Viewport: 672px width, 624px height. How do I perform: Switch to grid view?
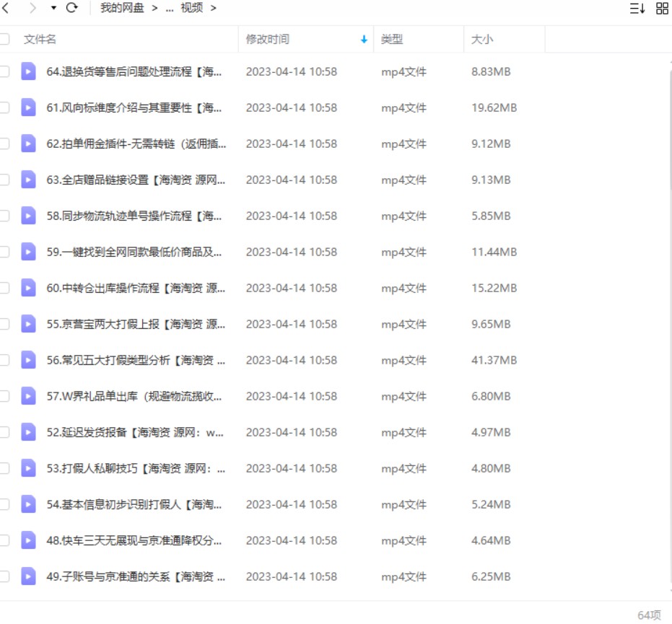coord(662,8)
